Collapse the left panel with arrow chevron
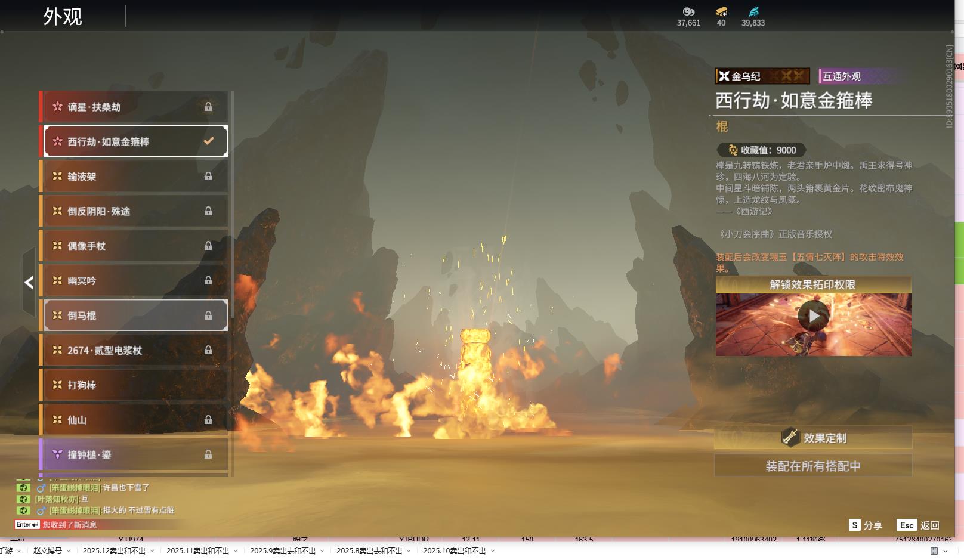This screenshot has width=964, height=560. point(29,283)
